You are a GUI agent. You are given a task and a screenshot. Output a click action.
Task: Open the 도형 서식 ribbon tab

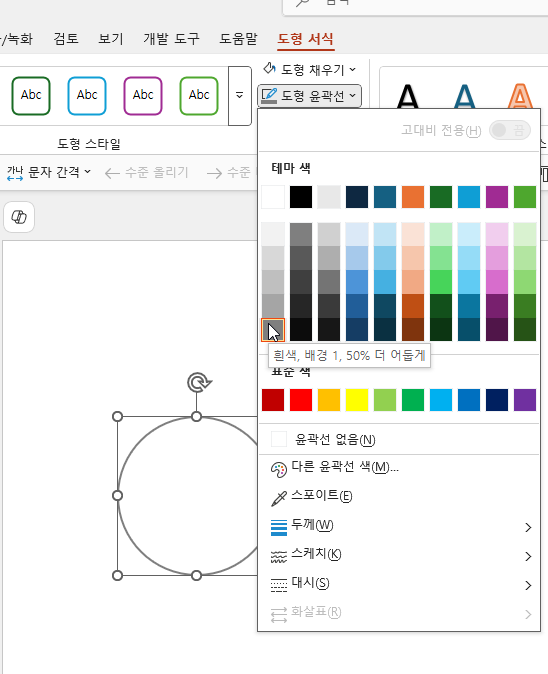click(x=305, y=39)
